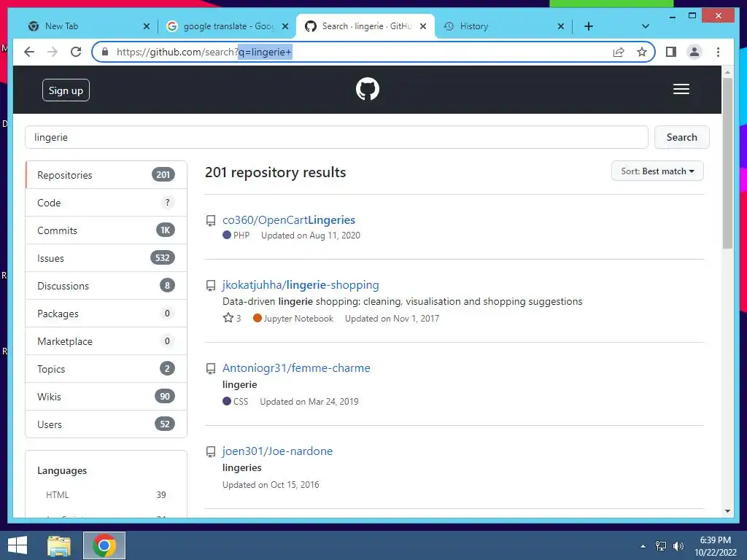Screen dimensions: 747x560
Task: Click the volume speaker tray icon
Action: pos(678,546)
